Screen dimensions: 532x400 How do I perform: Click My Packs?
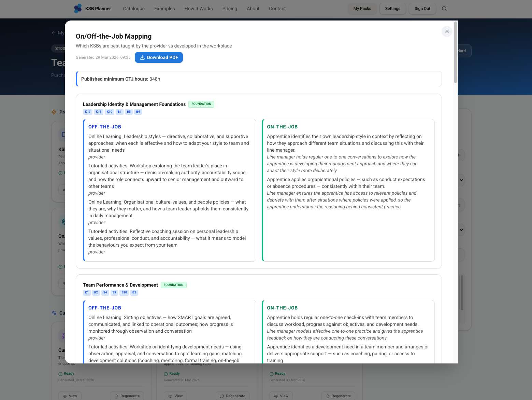coord(362,9)
